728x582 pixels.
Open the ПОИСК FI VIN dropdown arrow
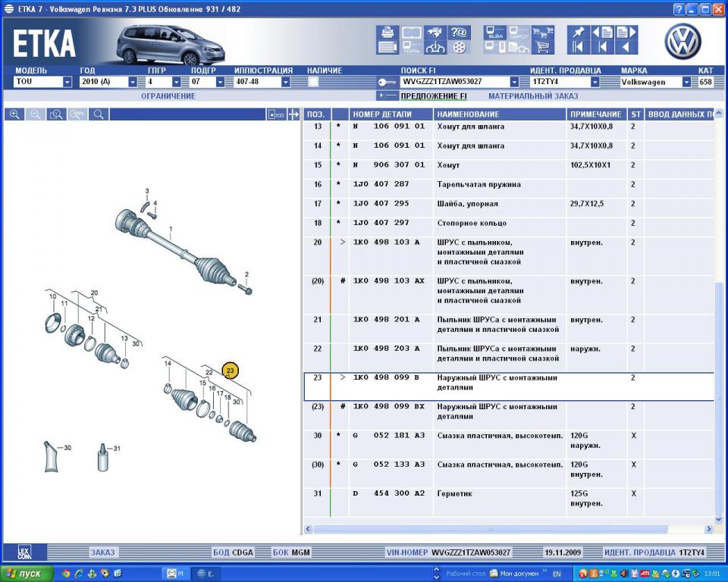coord(514,82)
